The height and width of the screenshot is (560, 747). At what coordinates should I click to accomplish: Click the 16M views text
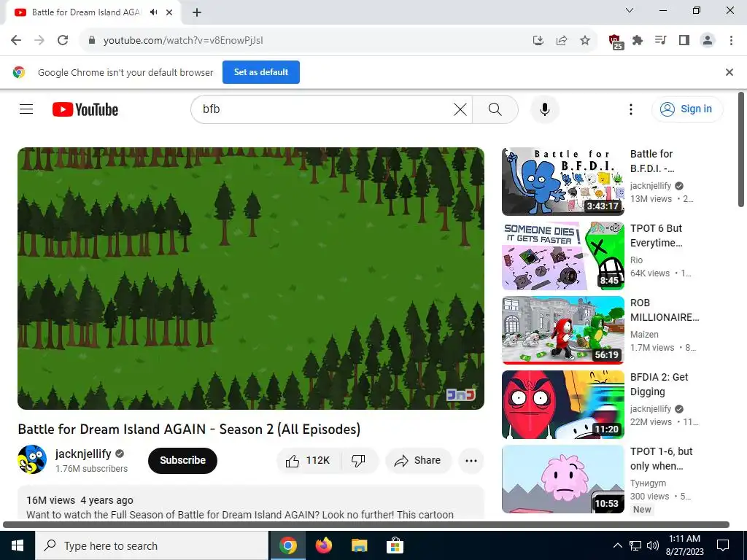coord(50,500)
